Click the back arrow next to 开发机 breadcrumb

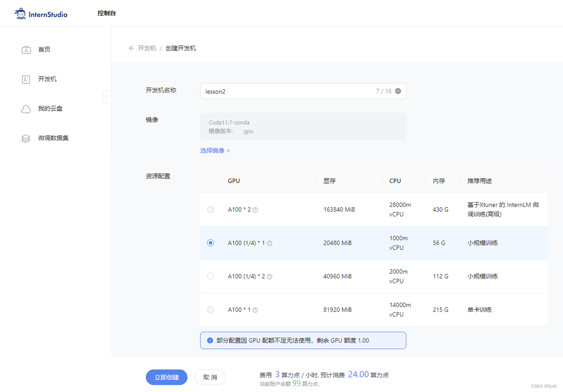pos(131,48)
